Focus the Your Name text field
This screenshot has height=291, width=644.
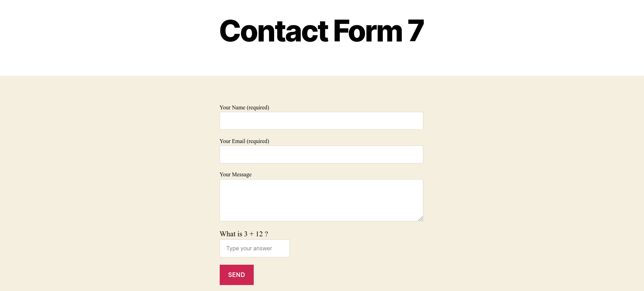tap(321, 121)
